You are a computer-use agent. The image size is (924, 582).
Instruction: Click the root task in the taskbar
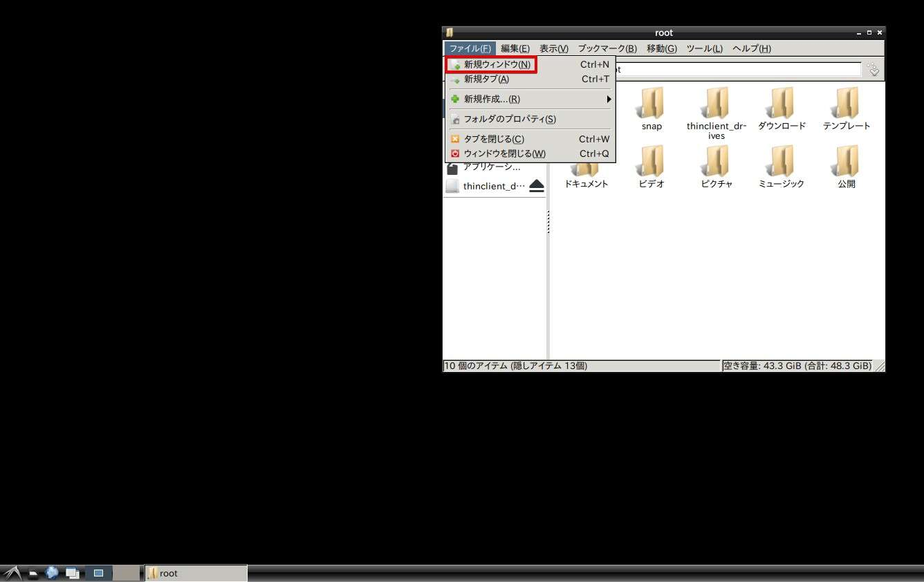coord(196,573)
